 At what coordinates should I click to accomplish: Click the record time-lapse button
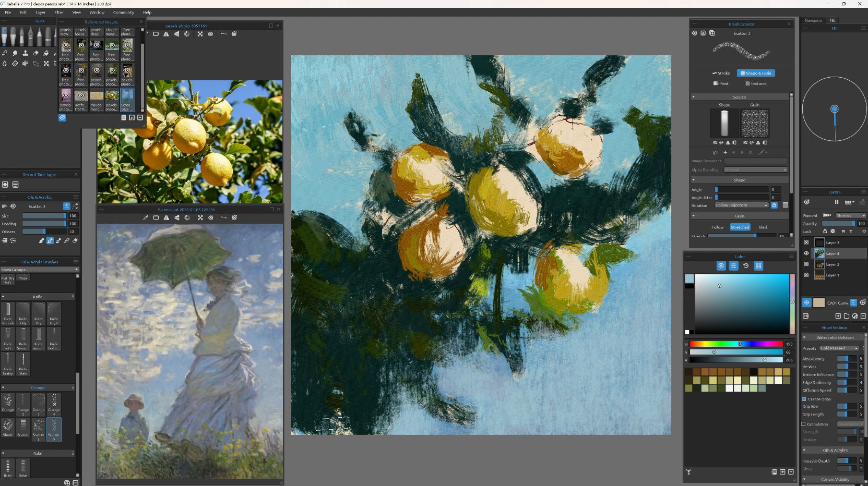pyautogui.click(x=5, y=185)
